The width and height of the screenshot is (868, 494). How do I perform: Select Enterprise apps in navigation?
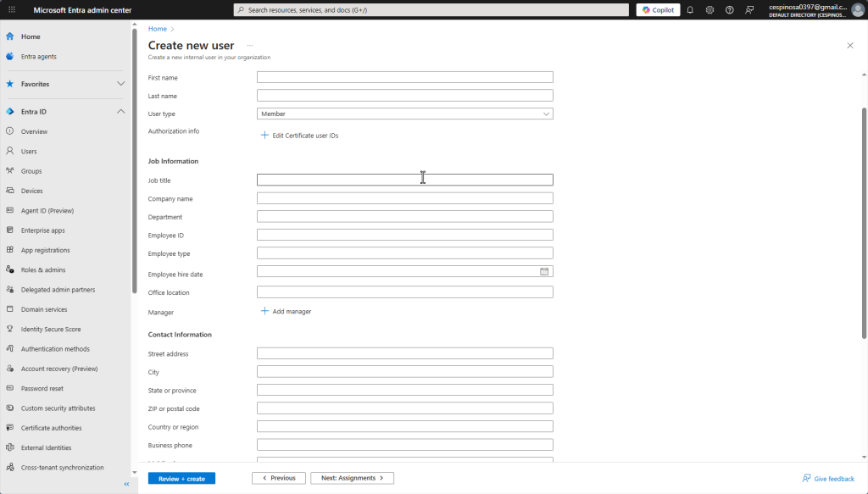(42, 230)
